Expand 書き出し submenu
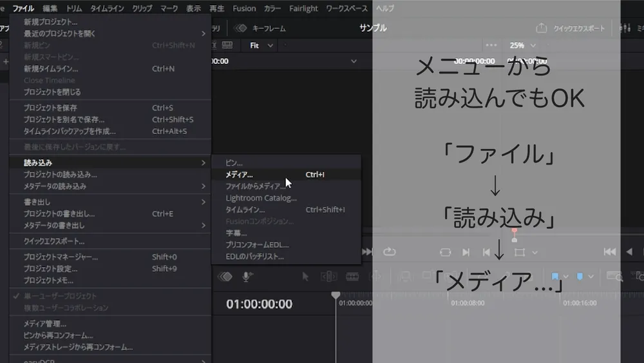Screen dimensions: 644x363 (111, 202)
